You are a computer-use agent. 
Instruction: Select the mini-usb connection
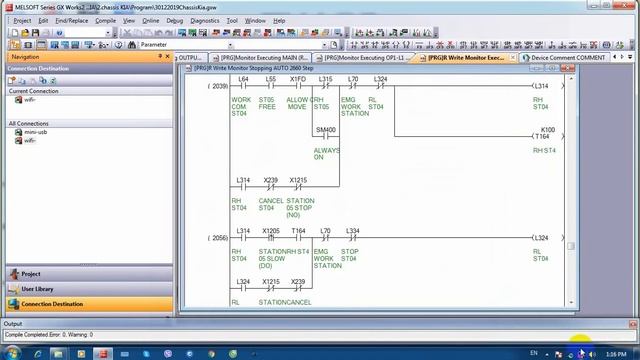(x=36, y=132)
